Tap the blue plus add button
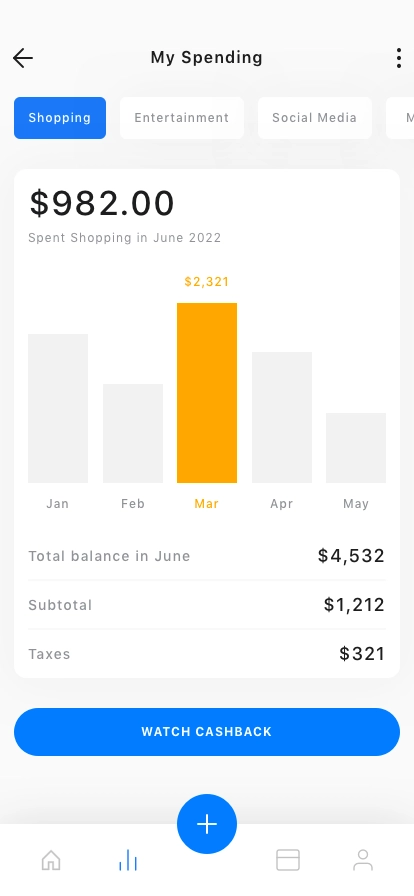This screenshot has width=414, height=896. pos(207,823)
